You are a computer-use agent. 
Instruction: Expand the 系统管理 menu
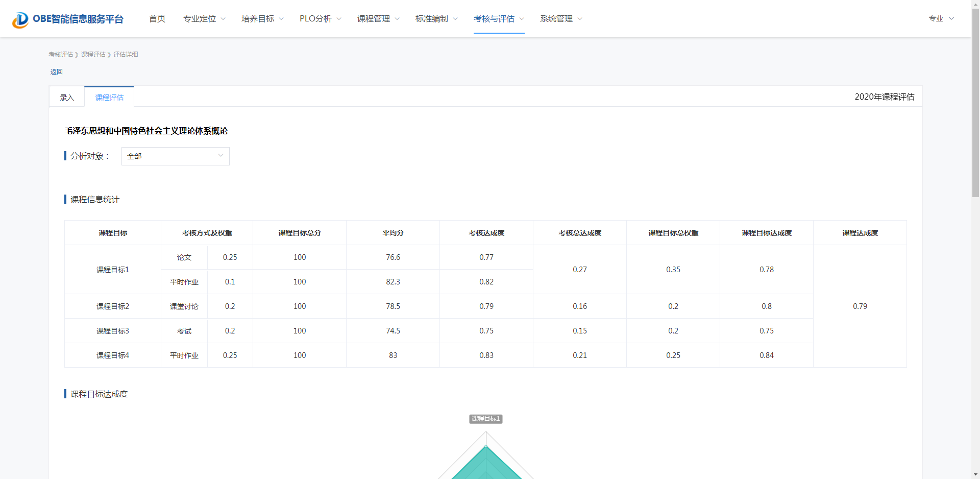point(561,19)
